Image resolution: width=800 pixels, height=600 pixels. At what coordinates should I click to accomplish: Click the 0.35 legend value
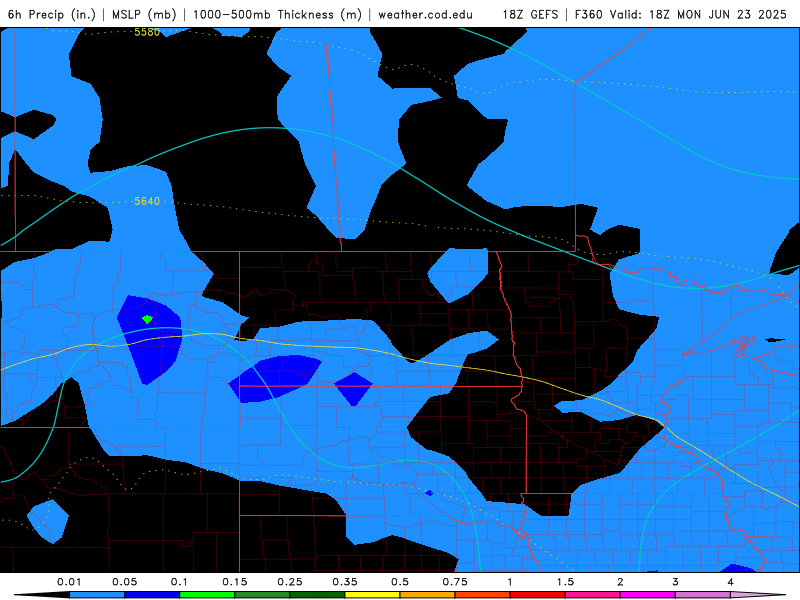(x=345, y=582)
